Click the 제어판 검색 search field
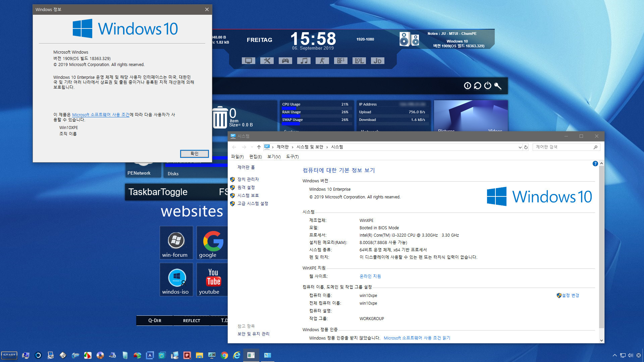The width and height of the screenshot is (644, 362). 566,147
